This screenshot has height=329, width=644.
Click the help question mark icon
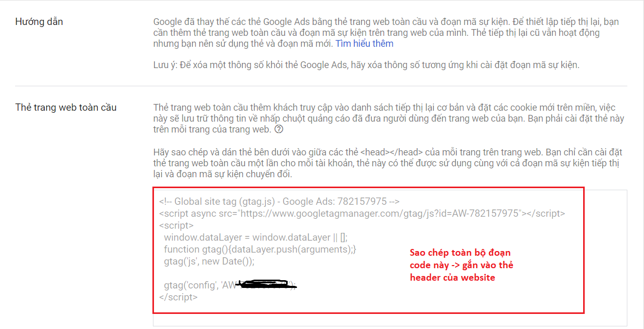[x=279, y=129]
